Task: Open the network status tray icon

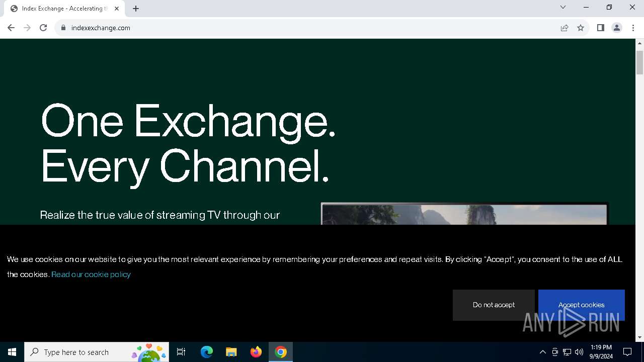Action: click(567, 352)
